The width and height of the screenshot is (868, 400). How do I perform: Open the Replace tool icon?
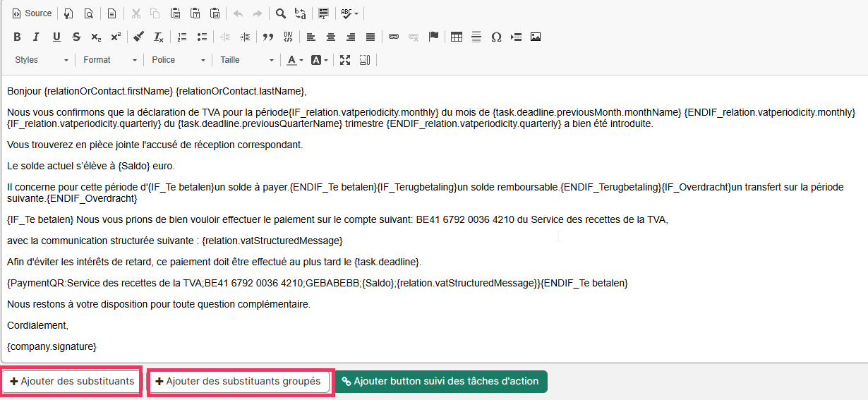(301, 13)
